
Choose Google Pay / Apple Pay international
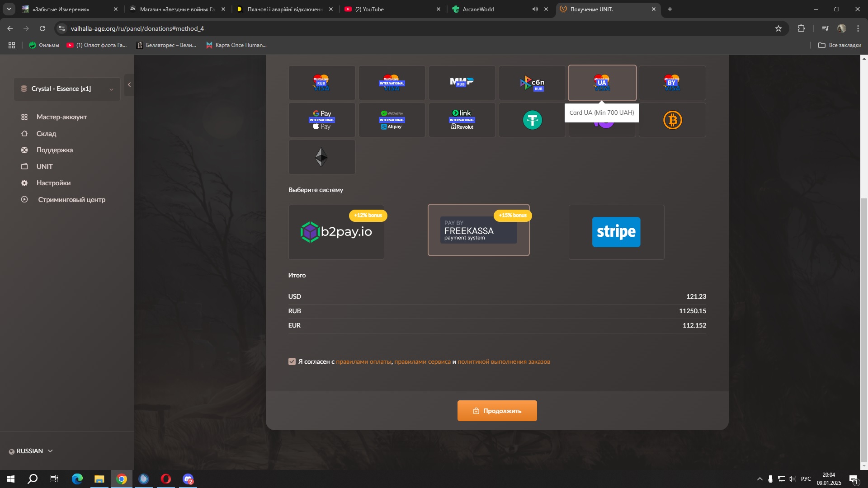(321, 120)
